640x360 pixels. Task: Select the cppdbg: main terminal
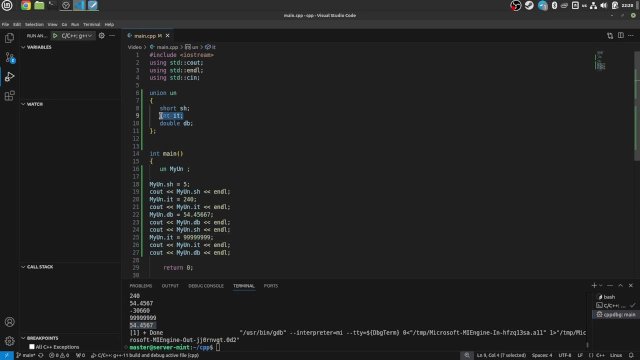point(615,314)
